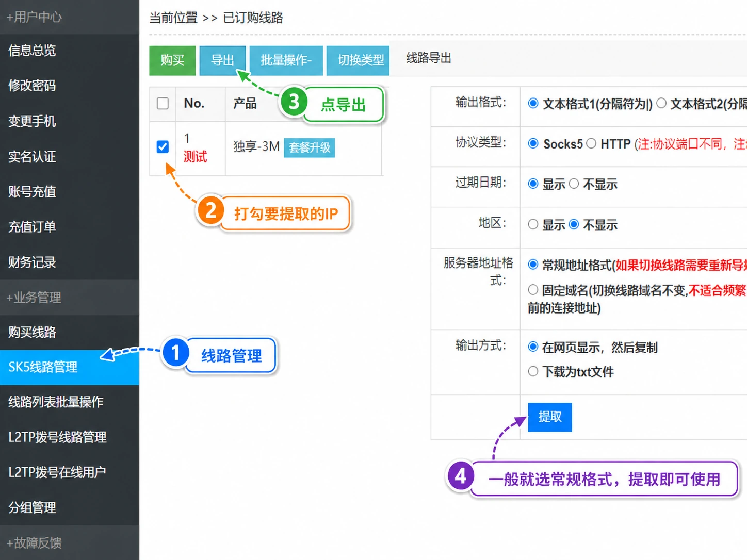Select 文本格式1 output format radio
Screen dimensions: 747x560
pos(533,103)
